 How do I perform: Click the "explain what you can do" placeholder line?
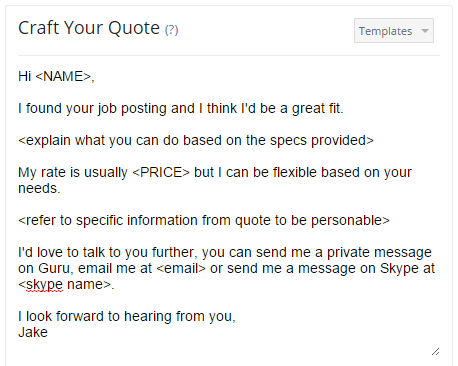point(196,140)
